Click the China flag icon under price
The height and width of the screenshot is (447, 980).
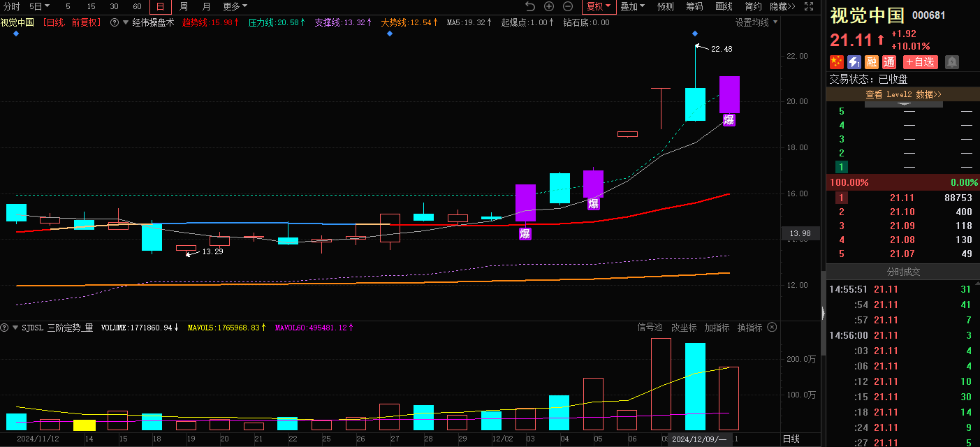pos(836,61)
